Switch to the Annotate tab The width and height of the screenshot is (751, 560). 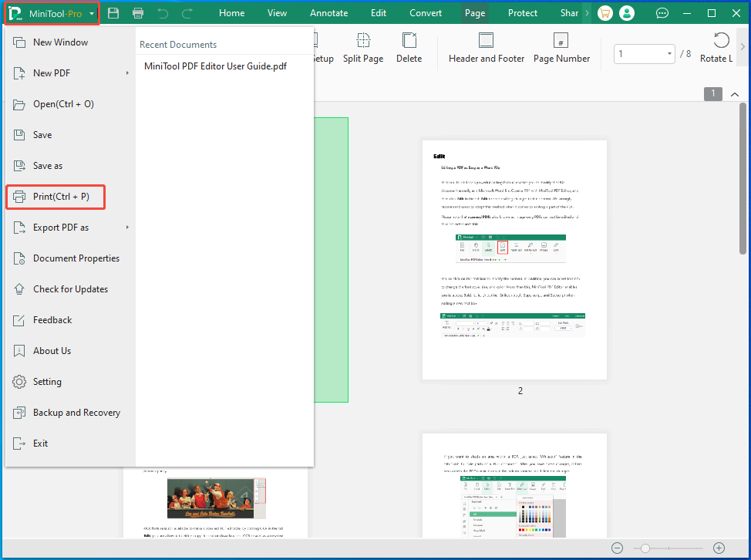tap(328, 13)
